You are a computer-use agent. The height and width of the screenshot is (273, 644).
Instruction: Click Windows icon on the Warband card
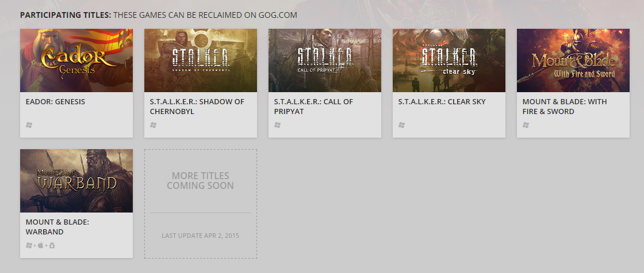[29, 245]
